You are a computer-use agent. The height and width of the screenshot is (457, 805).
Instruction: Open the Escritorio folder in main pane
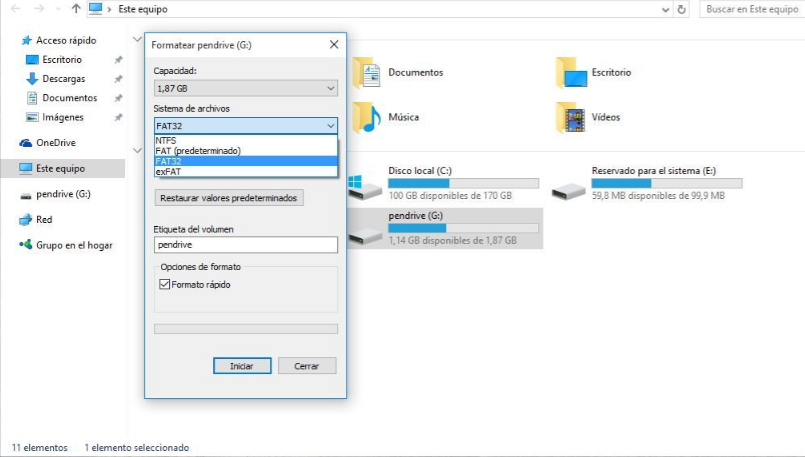[572, 73]
